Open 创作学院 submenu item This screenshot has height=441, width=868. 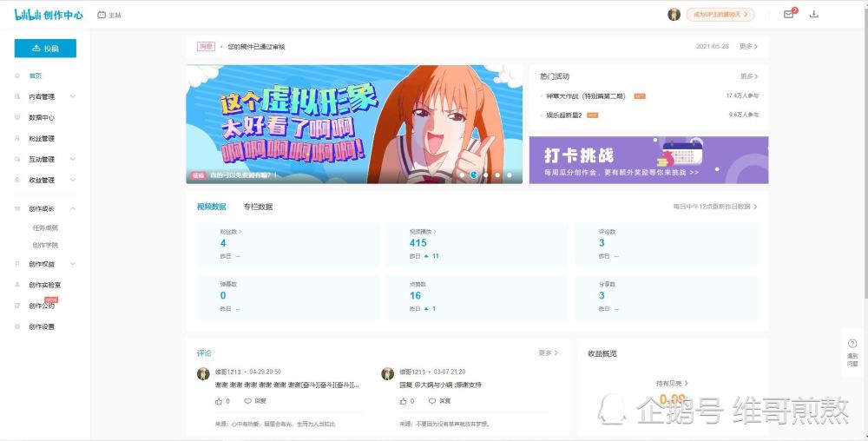click(45, 245)
